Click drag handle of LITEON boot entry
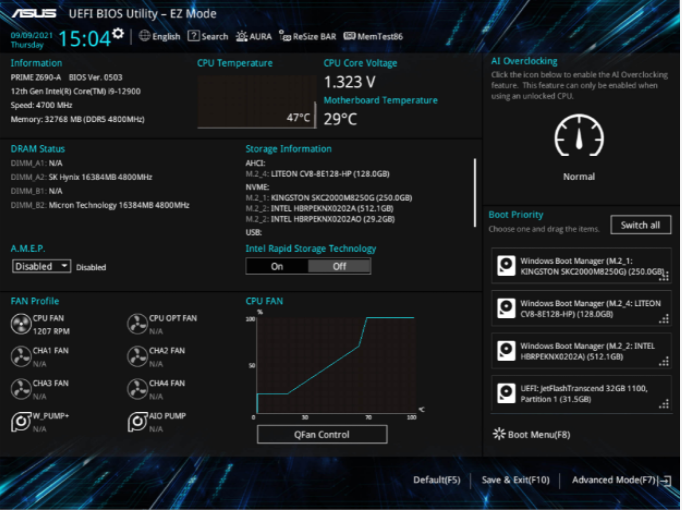Viewport: 682px width, 510px height. (664, 319)
